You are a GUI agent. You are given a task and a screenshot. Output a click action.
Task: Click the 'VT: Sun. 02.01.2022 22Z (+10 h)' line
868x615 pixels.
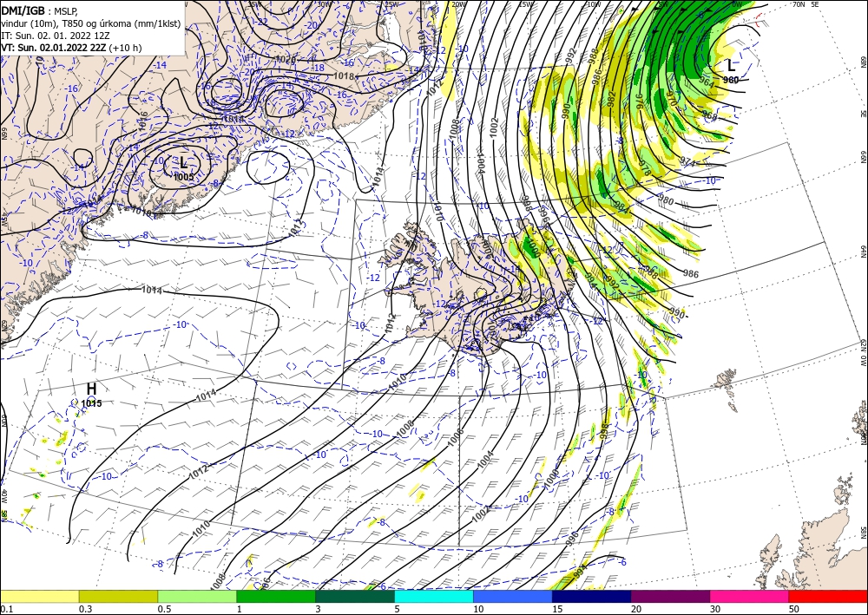(71, 48)
